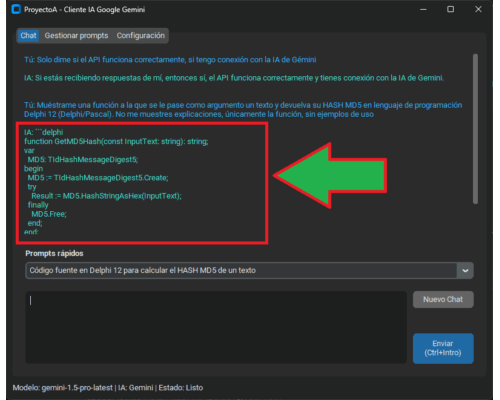Click the Nuevo Chat button
Screen dimensions: 500x400
[x=443, y=299]
